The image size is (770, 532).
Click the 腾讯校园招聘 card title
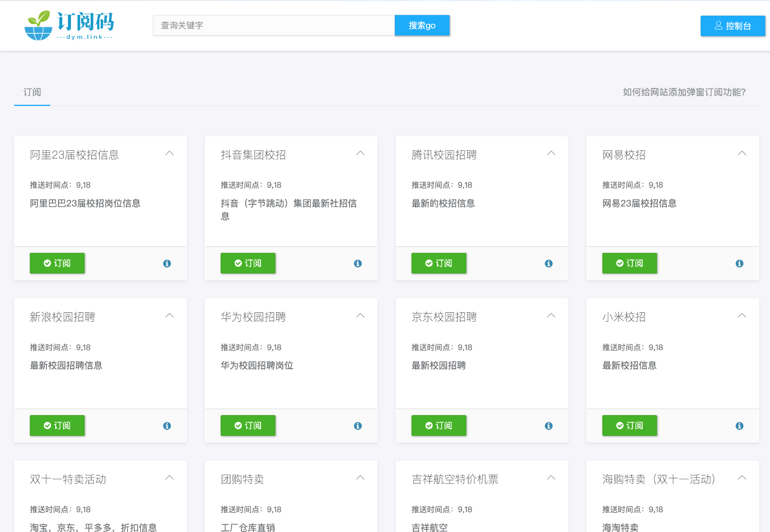[444, 155]
